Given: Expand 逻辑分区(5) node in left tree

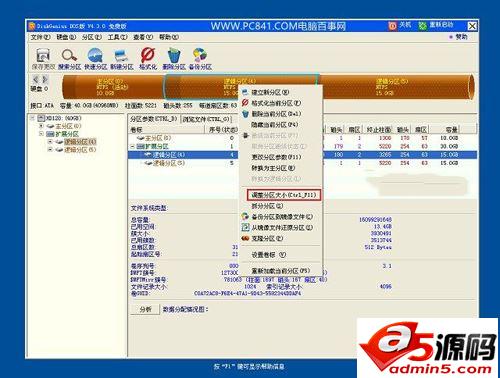Looking at the screenshot, I should (x=50, y=150).
